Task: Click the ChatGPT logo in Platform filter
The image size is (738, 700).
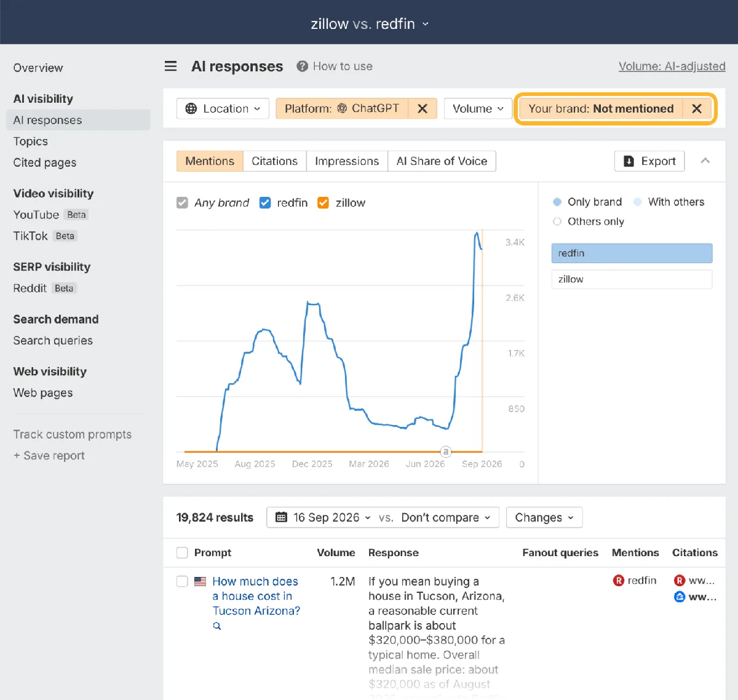Action: pyautogui.click(x=342, y=108)
